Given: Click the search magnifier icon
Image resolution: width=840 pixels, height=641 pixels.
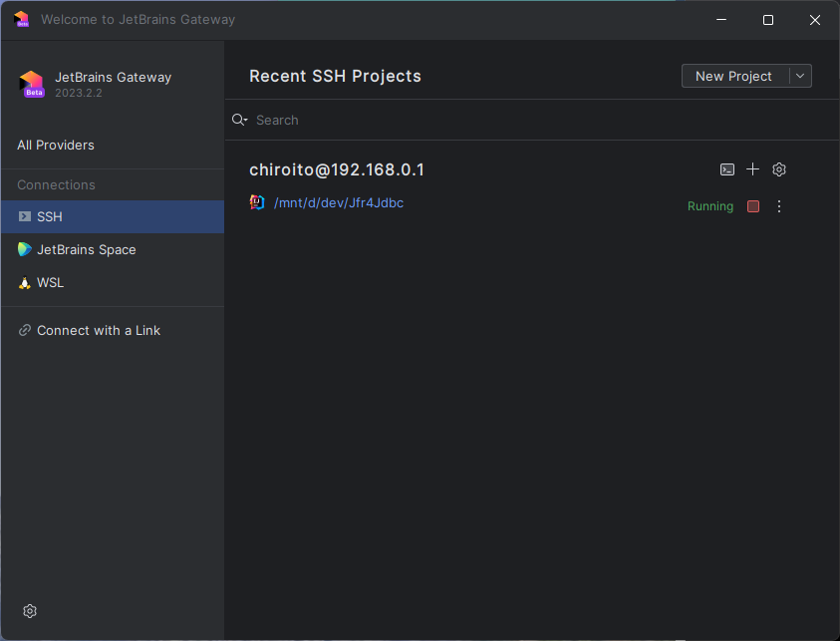Looking at the screenshot, I should point(239,120).
